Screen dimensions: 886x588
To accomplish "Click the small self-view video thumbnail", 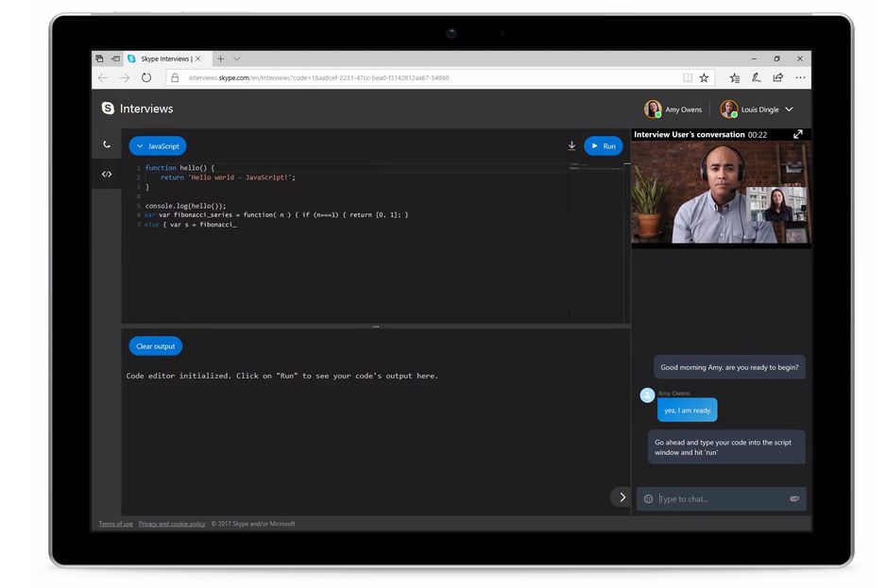I will pos(777,205).
